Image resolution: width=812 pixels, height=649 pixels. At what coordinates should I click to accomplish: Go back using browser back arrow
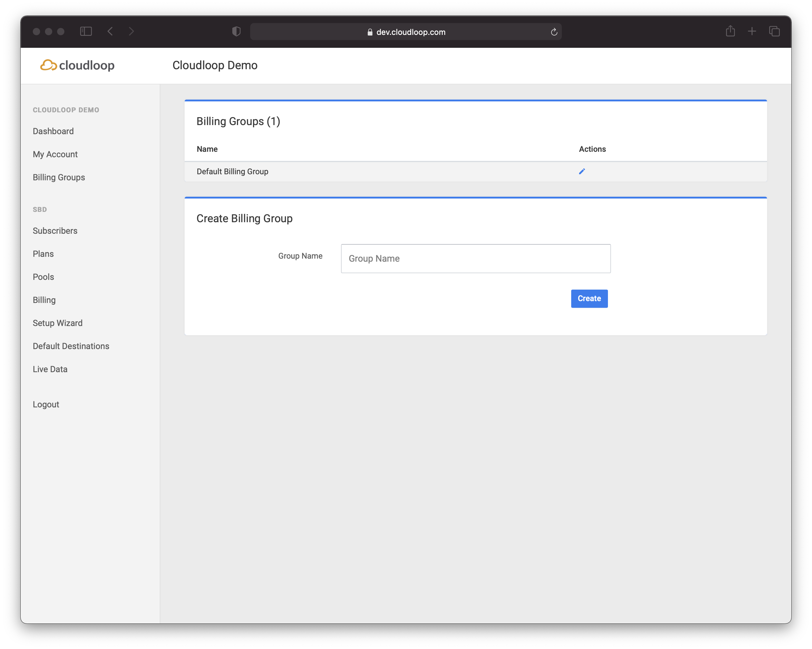tap(110, 31)
